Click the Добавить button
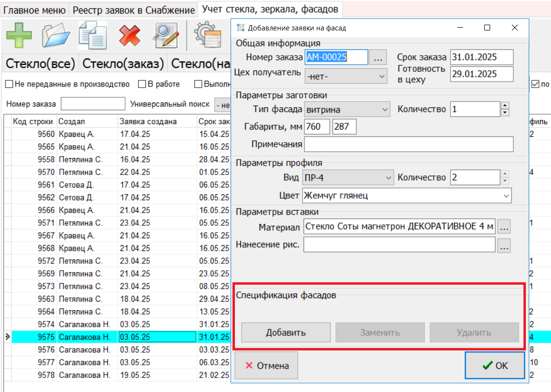This screenshot has height=392, width=551. pyautogui.click(x=286, y=333)
